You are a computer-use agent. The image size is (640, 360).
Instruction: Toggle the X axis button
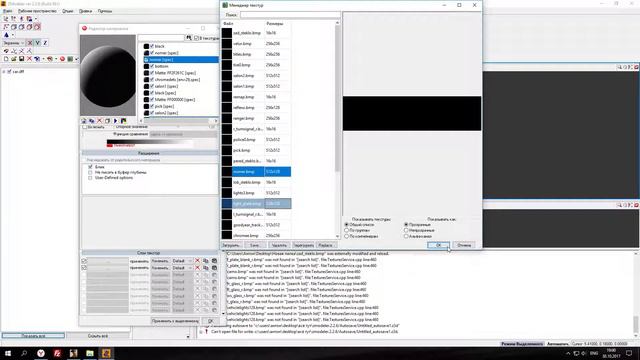[x=30, y=43]
